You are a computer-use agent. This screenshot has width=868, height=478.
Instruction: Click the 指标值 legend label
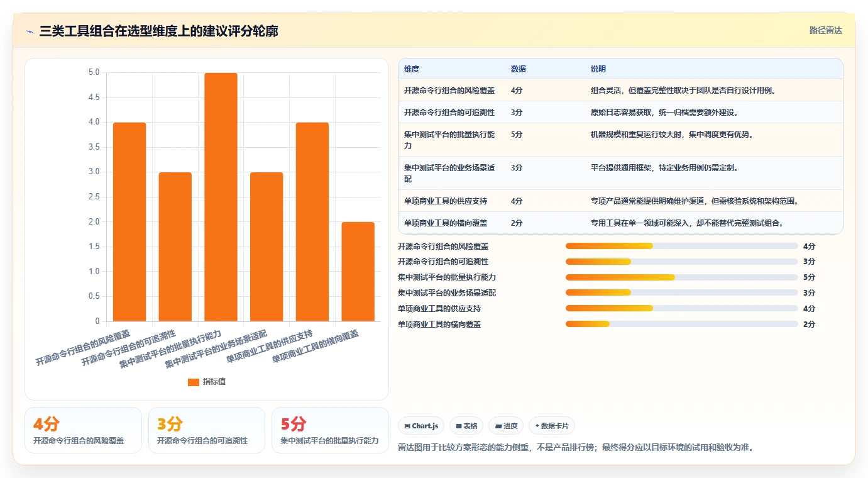tap(214, 382)
